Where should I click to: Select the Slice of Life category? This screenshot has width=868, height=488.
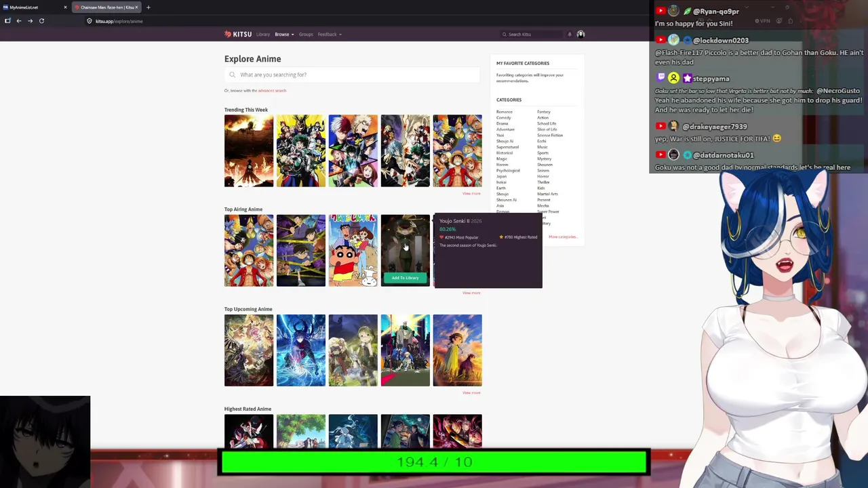coord(547,129)
